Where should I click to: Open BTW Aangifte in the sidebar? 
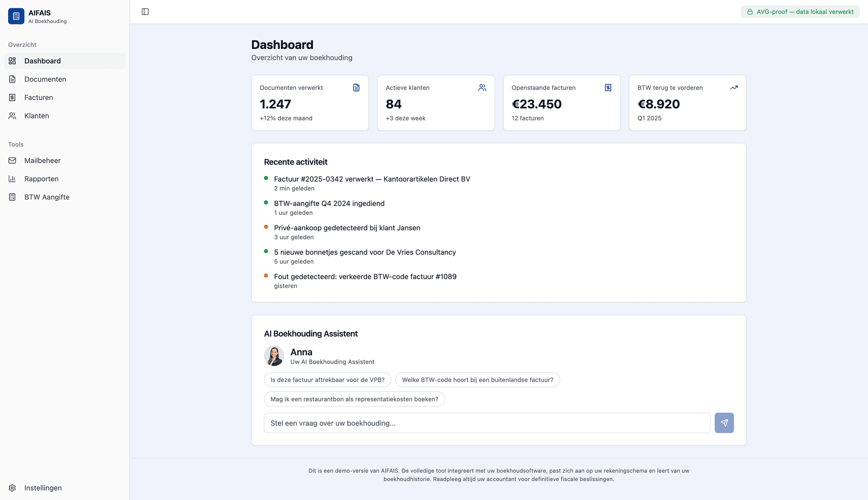pyautogui.click(x=46, y=197)
